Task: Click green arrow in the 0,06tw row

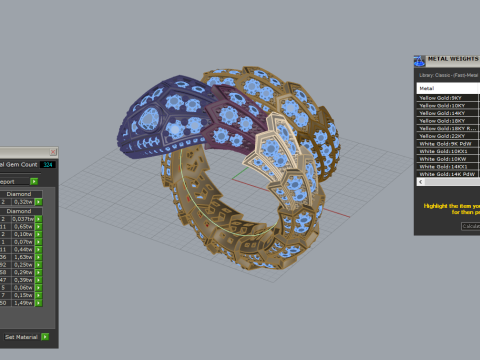Action: [39, 288]
